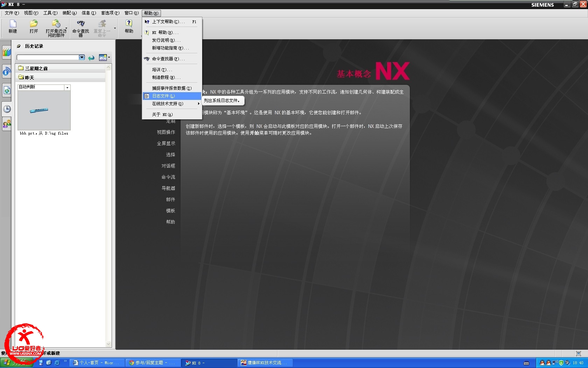588x368 pixels.
Task: Open the 信息 menu
Action: pos(89,13)
